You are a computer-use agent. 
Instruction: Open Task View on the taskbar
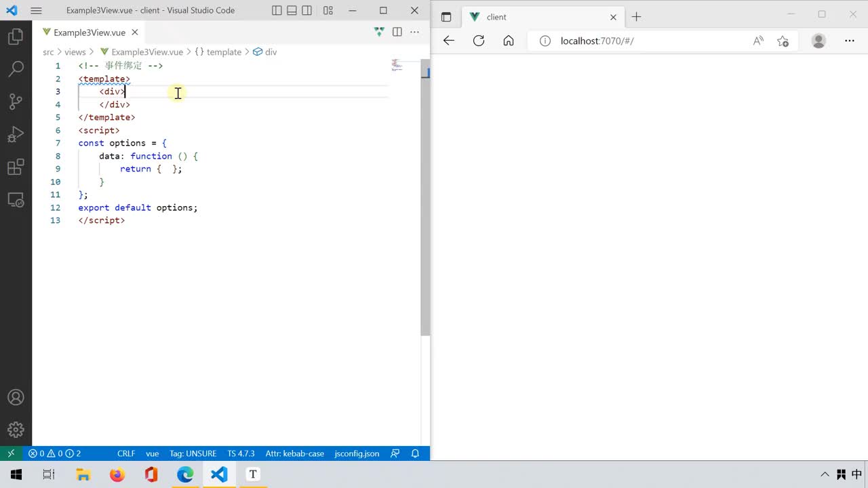pyautogui.click(x=49, y=474)
